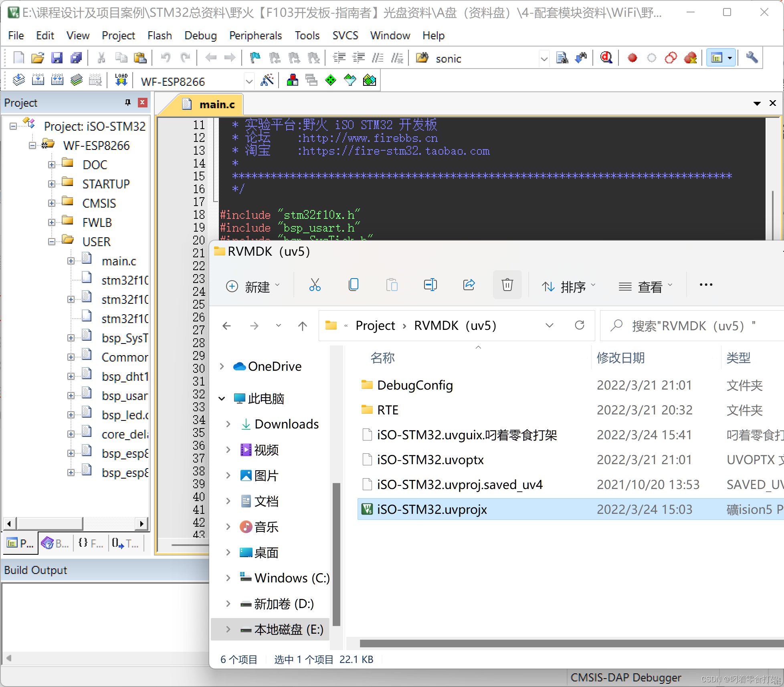Collapse the USER folder in project tree
The image size is (784, 687).
point(52,242)
